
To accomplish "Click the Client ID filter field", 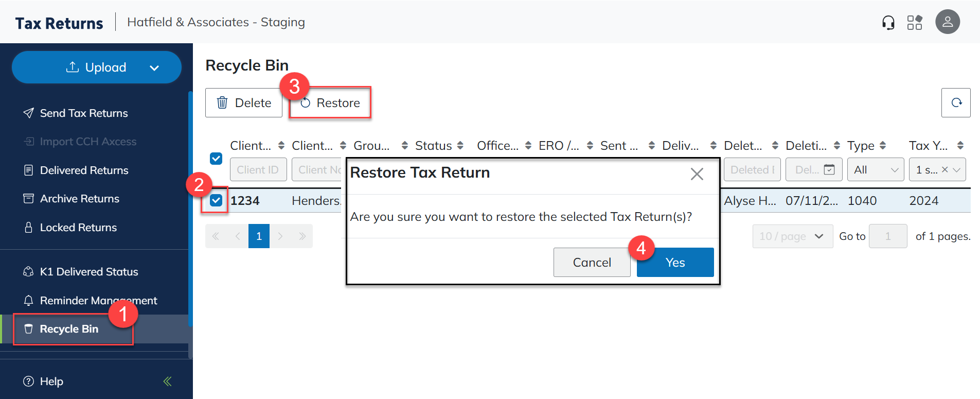I will click(x=258, y=170).
